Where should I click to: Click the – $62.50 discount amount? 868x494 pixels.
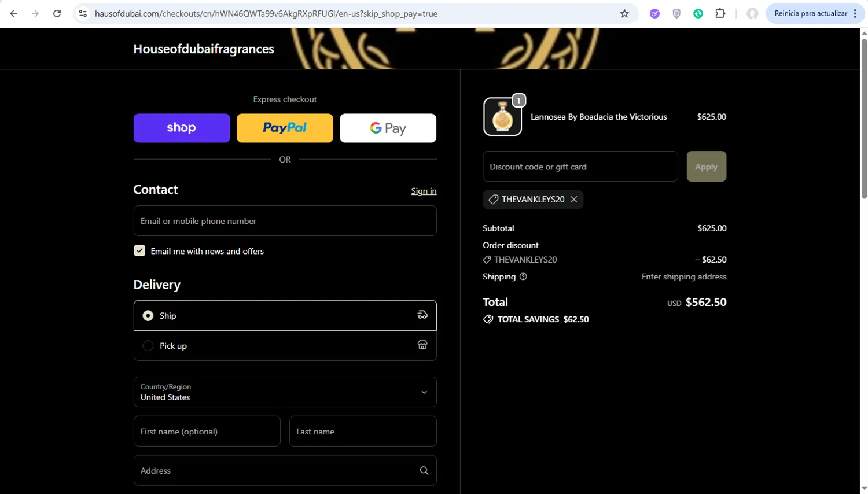(x=710, y=260)
